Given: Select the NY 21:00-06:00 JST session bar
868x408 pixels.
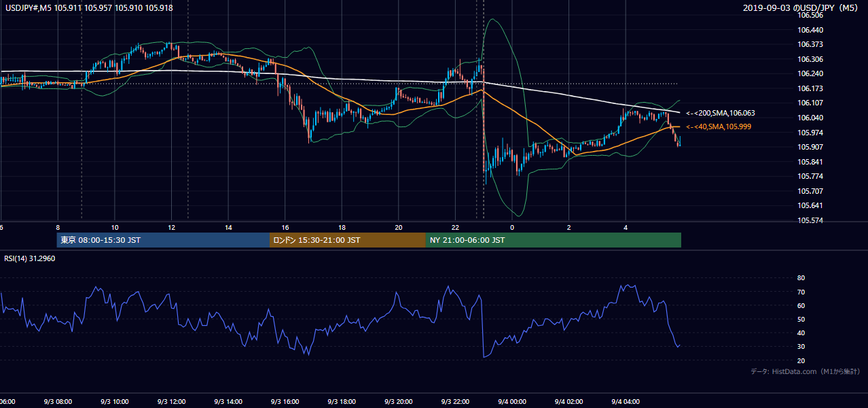Looking at the screenshot, I should (x=554, y=240).
